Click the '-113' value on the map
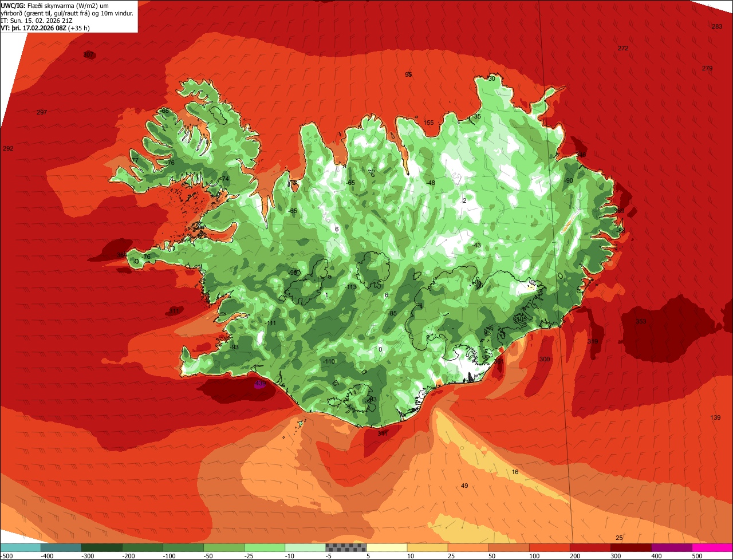Image resolution: width=733 pixels, height=560 pixels. click(350, 287)
